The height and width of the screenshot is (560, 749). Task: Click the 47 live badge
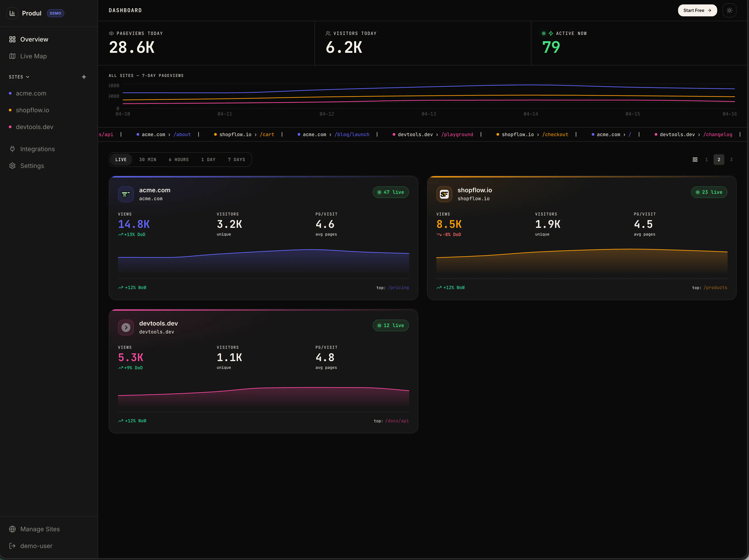tap(391, 192)
